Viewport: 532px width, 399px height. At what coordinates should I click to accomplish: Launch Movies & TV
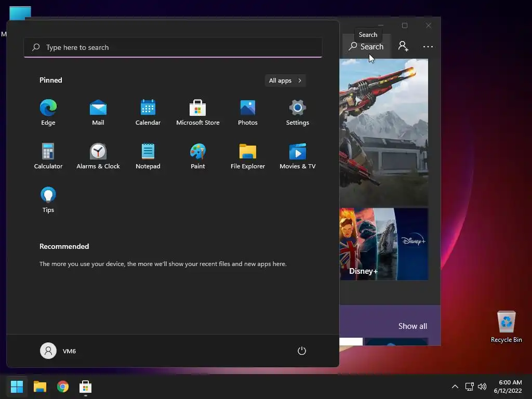tap(298, 156)
